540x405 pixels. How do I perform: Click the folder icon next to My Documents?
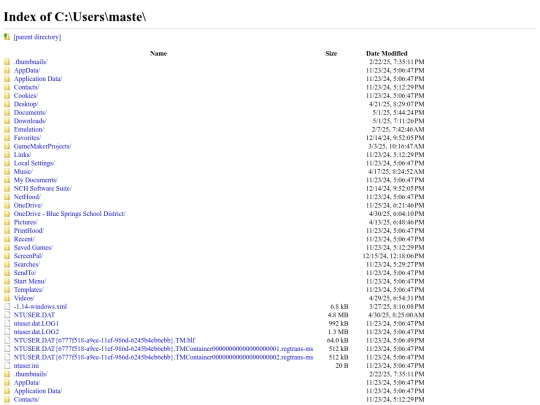click(7, 180)
